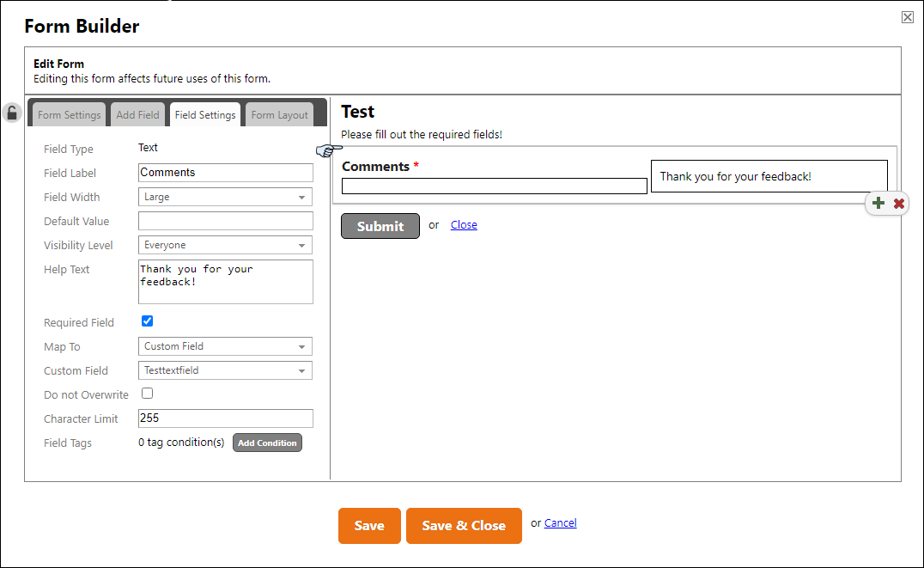Switch to the Form Settings tab
This screenshot has width=924, height=568.
pos(68,113)
